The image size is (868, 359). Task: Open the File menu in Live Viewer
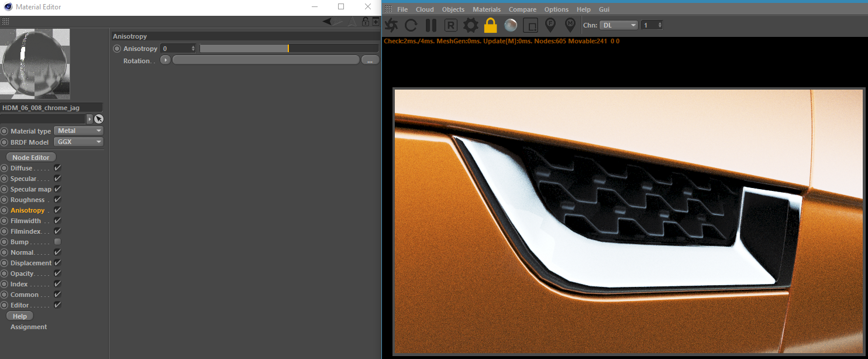[402, 9]
